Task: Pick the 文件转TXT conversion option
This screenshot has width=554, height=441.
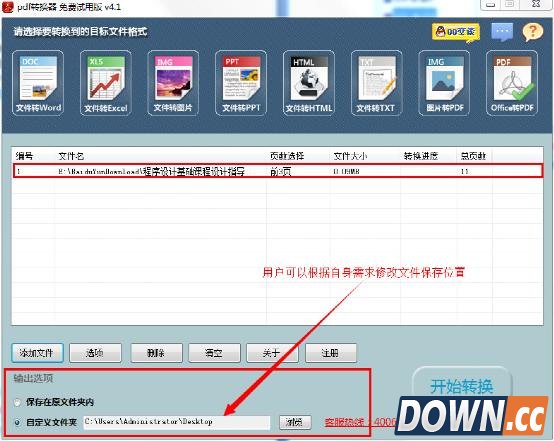Action: pos(376,83)
